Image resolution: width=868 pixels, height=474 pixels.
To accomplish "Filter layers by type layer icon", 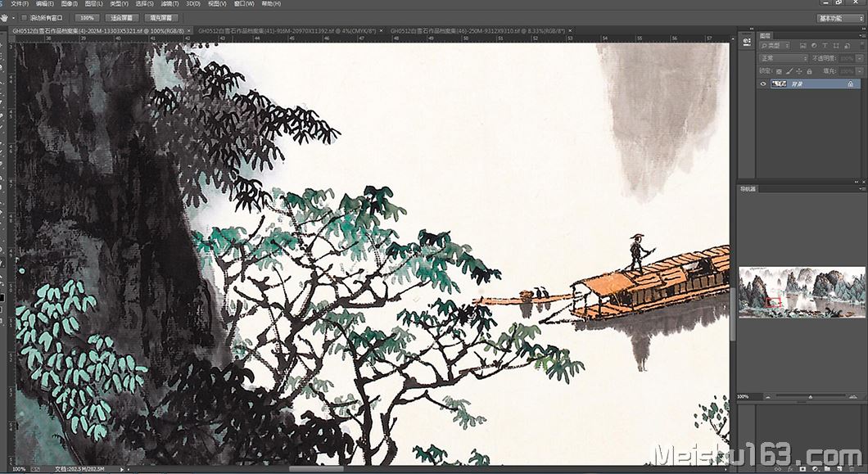I will pyautogui.click(x=825, y=45).
